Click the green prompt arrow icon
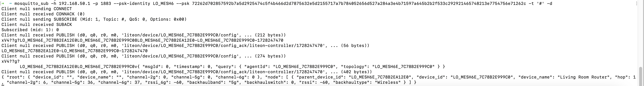 (3, 4)
